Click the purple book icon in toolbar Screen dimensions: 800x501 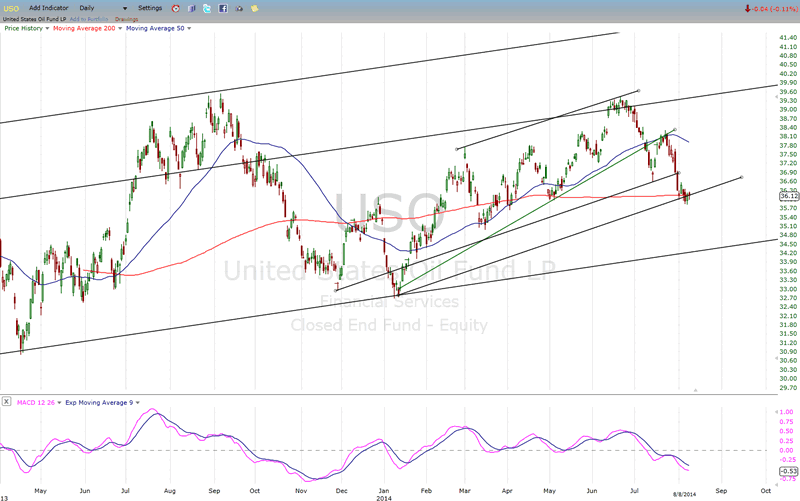pos(191,8)
